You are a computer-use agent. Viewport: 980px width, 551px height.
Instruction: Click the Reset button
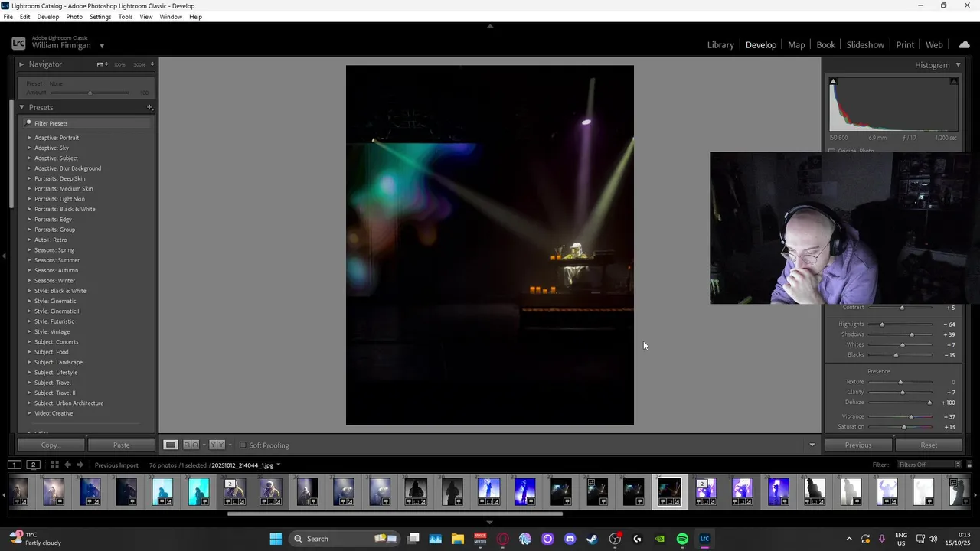tap(929, 445)
